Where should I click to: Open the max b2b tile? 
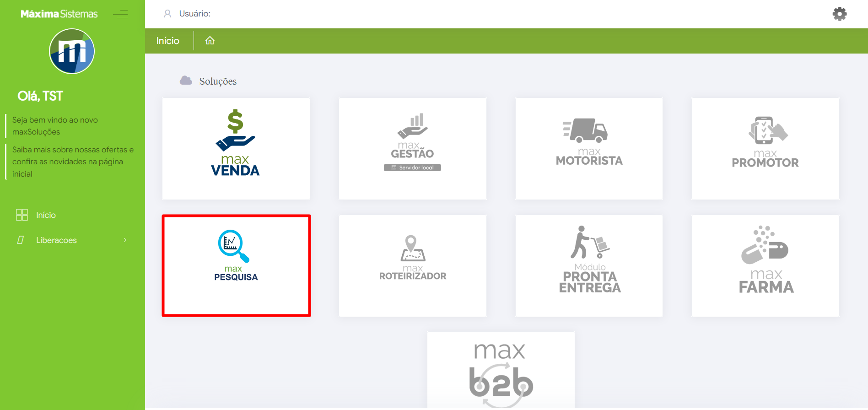[x=501, y=370]
